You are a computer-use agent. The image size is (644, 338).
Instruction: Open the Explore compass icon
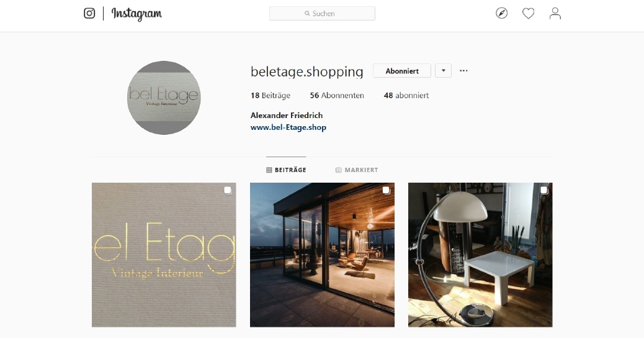[x=501, y=13]
